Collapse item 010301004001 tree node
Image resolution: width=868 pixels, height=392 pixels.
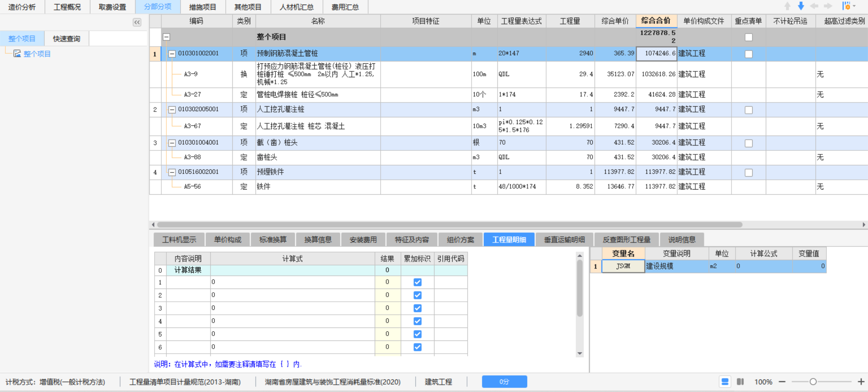coord(172,143)
